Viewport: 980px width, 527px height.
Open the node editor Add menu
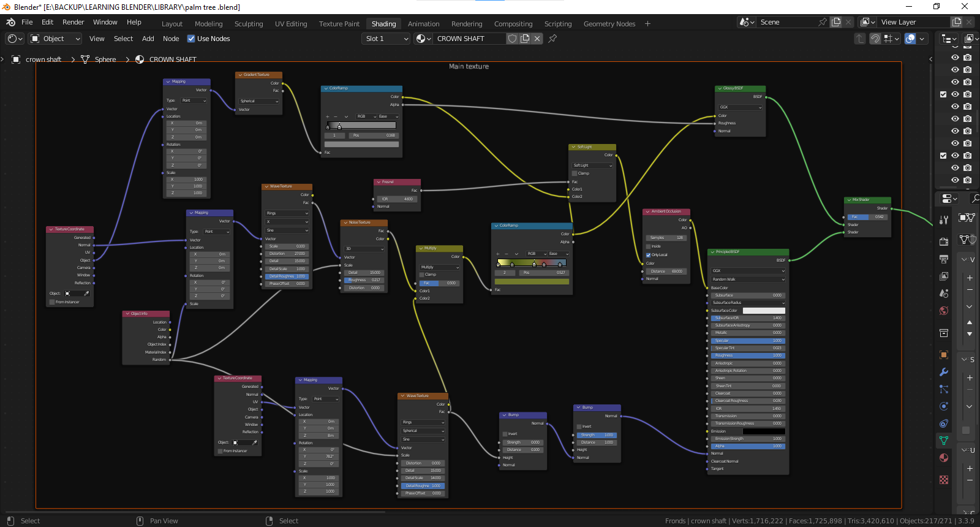pyautogui.click(x=148, y=39)
